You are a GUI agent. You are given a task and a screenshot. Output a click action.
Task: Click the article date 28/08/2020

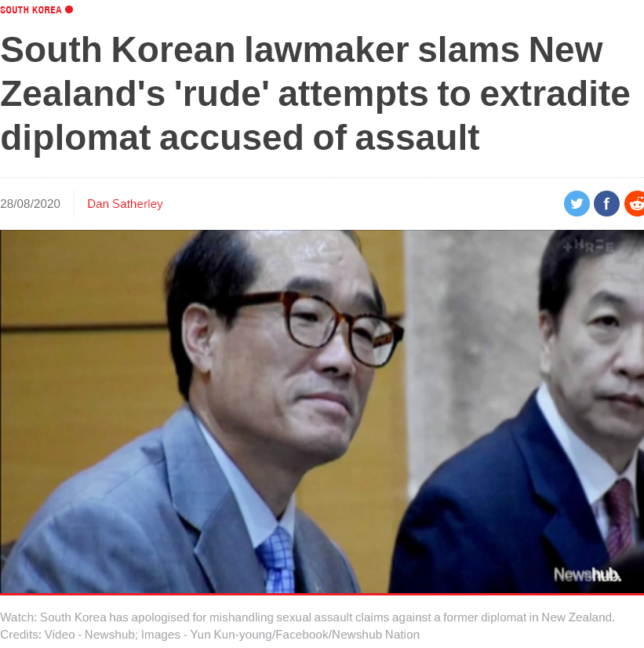pos(30,204)
